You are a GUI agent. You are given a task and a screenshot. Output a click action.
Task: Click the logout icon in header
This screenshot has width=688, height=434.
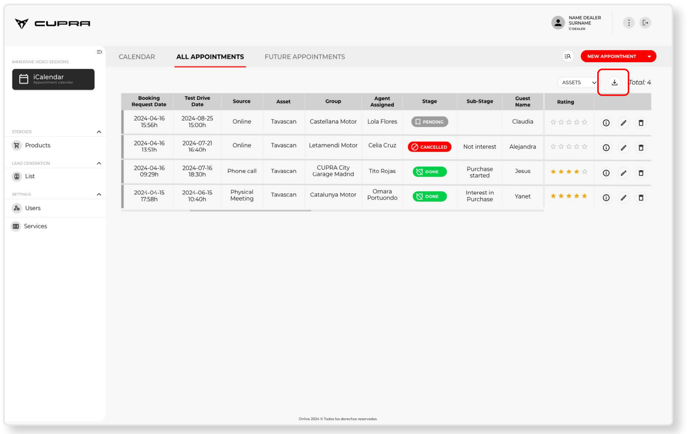point(646,23)
